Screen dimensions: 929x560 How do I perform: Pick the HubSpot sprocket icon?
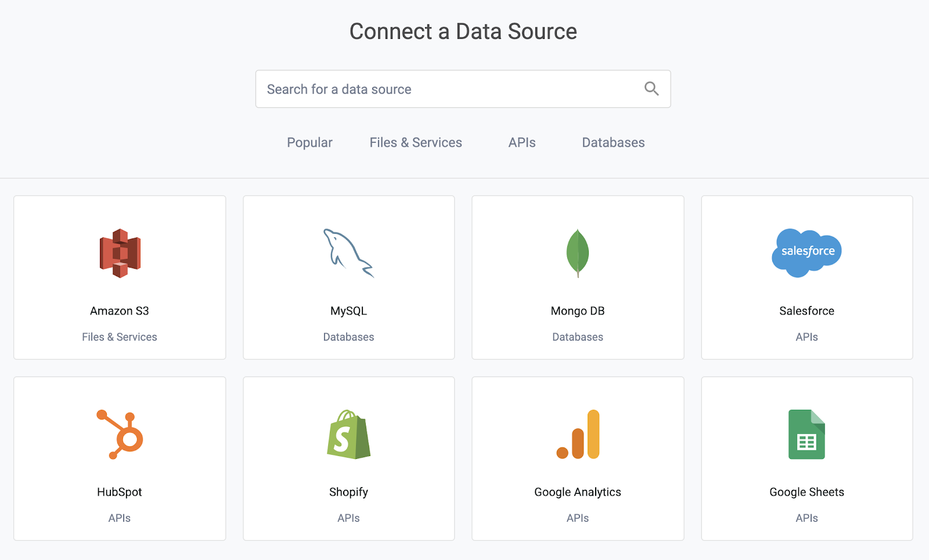(x=120, y=435)
